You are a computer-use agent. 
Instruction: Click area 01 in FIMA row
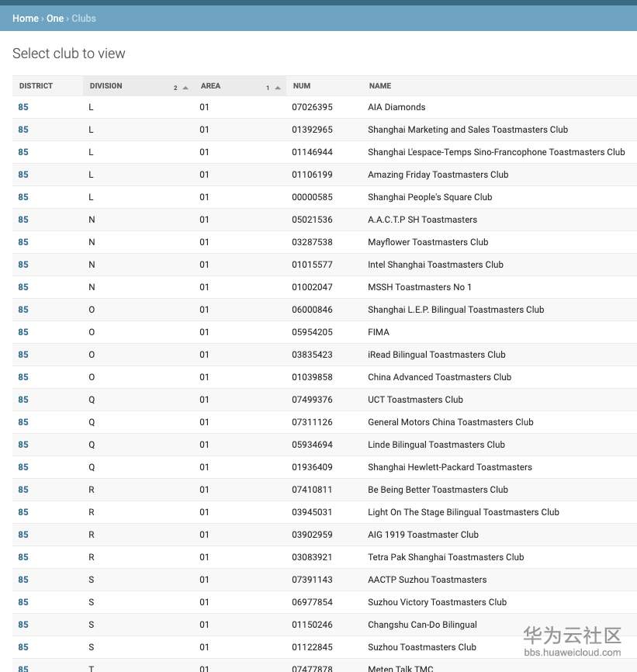coord(204,332)
